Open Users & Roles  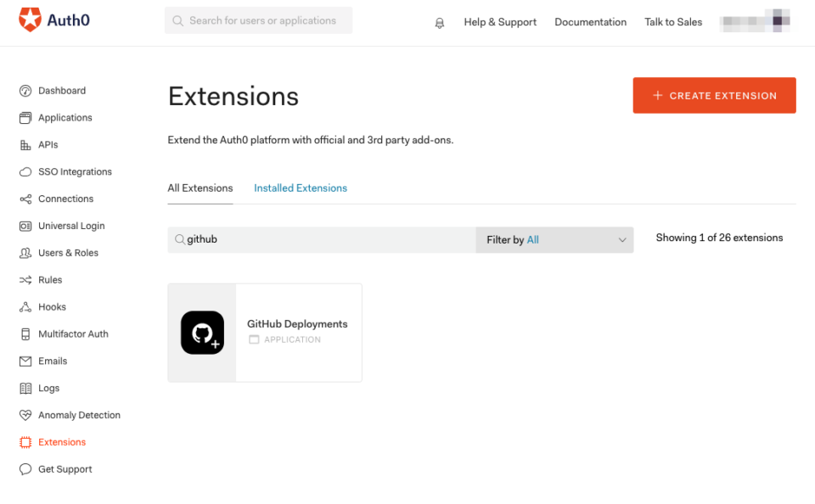pyautogui.click(x=66, y=252)
